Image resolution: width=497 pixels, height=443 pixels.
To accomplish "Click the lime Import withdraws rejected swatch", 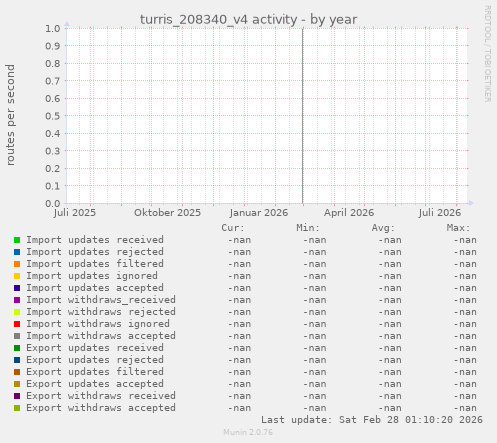I will tap(17, 312).
